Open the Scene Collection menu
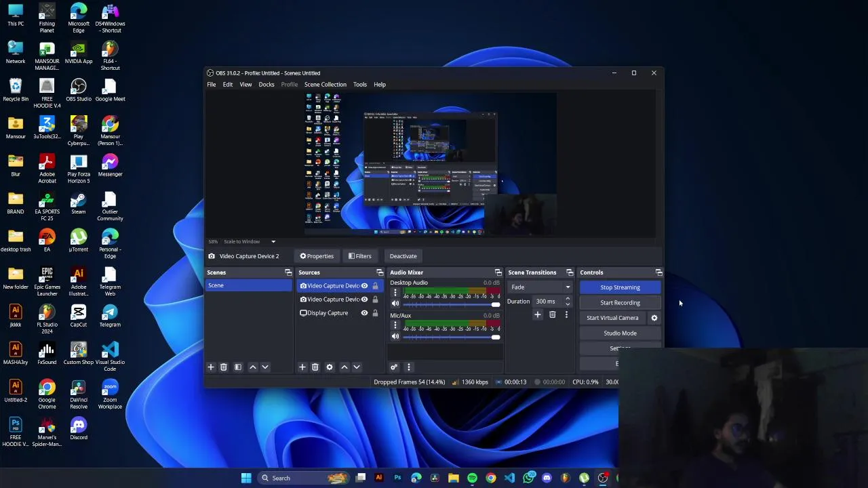The width and height of the screenshot is (868, 488). 325,85
